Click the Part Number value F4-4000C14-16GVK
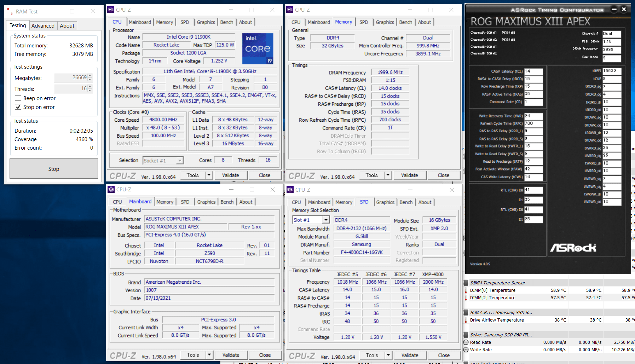The image size is (635, 364). click(x=362, y=253)
